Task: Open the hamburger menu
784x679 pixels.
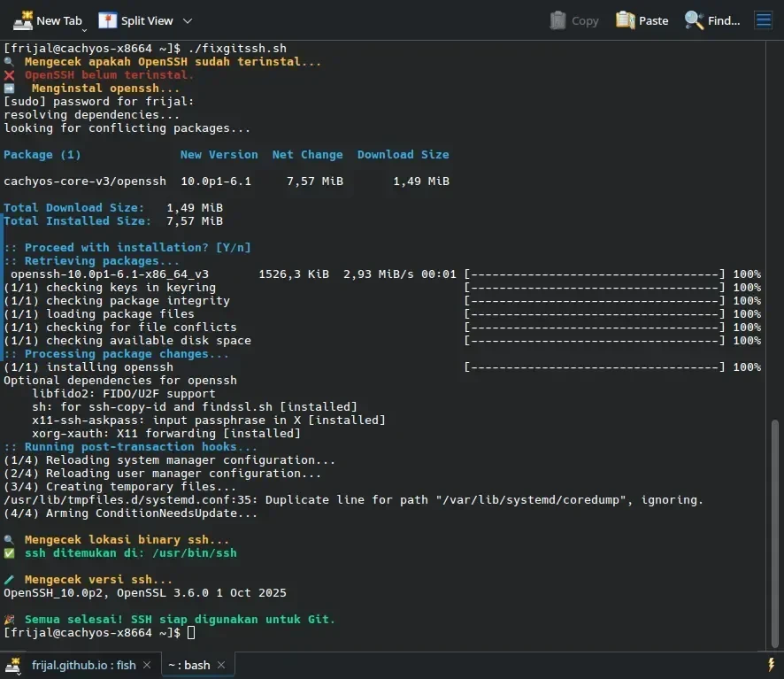Action: click(x=764, y=20)
